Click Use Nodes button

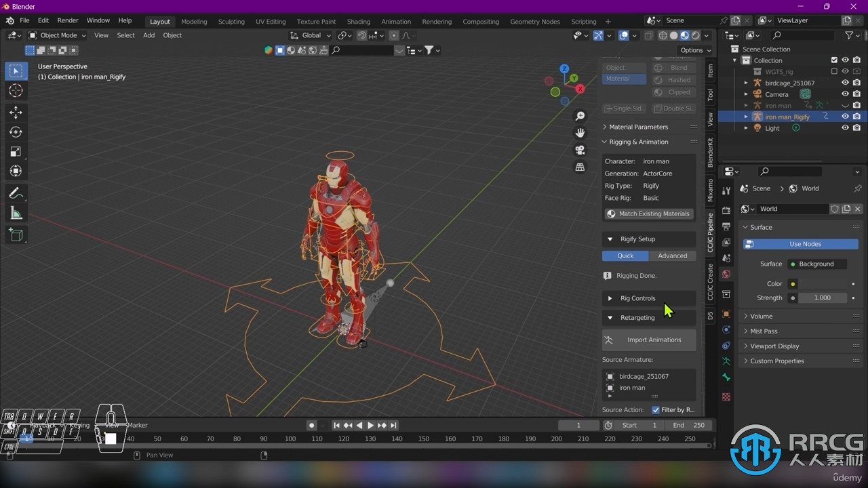coord(801,244)
